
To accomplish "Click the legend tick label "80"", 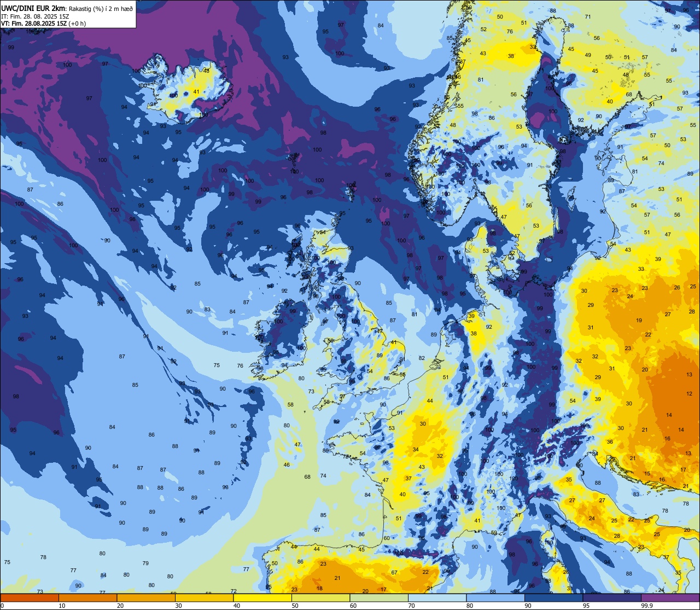I will 470,606.
